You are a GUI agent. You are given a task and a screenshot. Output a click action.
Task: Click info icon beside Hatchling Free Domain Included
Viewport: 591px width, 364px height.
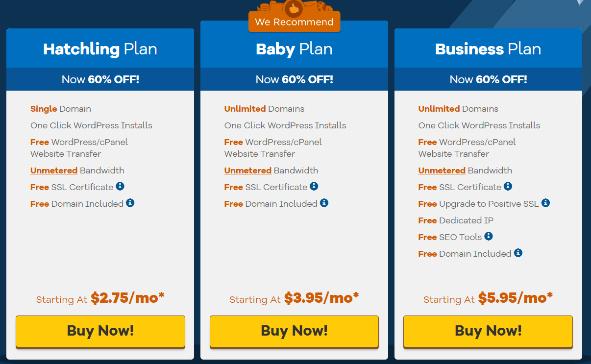[130, 203]
